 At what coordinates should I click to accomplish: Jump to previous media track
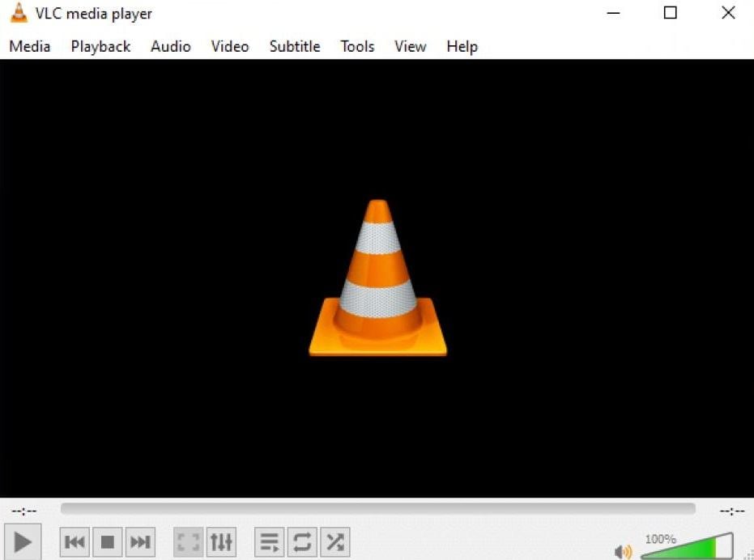[75, 542]
